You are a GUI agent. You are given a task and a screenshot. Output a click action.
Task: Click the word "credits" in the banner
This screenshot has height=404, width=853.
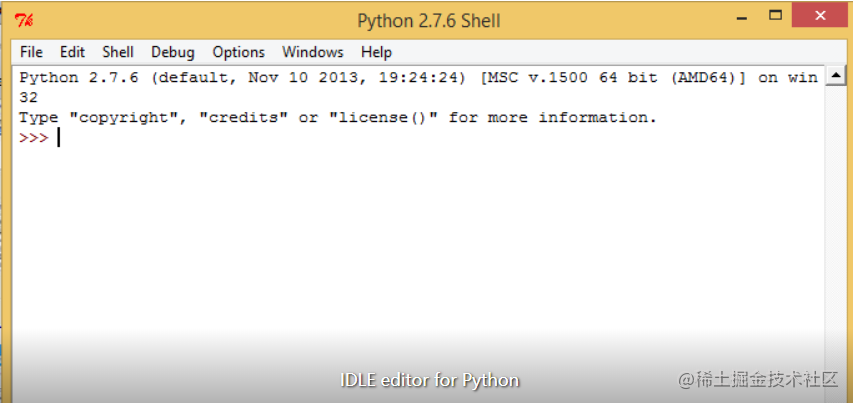click(243, 117)
